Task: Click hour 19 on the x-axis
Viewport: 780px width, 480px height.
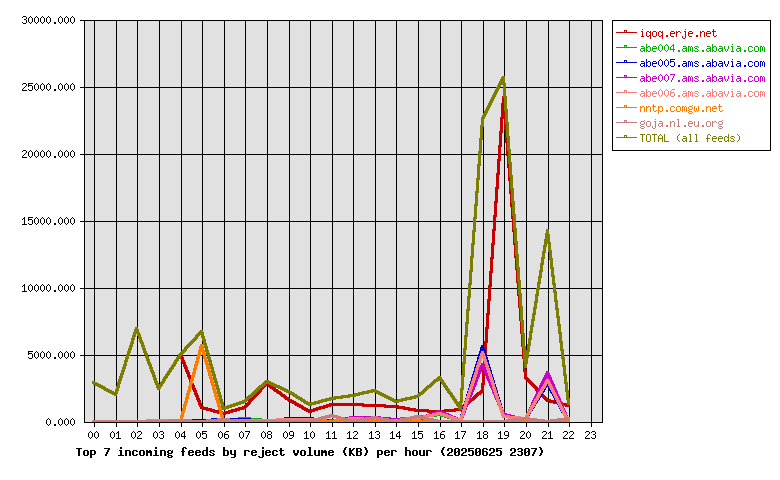Action: click(504, 435)
